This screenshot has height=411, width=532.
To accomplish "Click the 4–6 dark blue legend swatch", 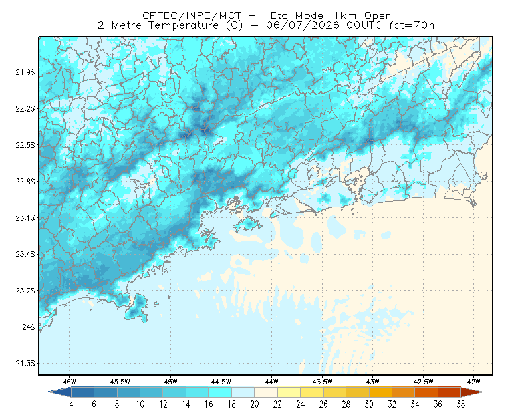I will (82, 392).
